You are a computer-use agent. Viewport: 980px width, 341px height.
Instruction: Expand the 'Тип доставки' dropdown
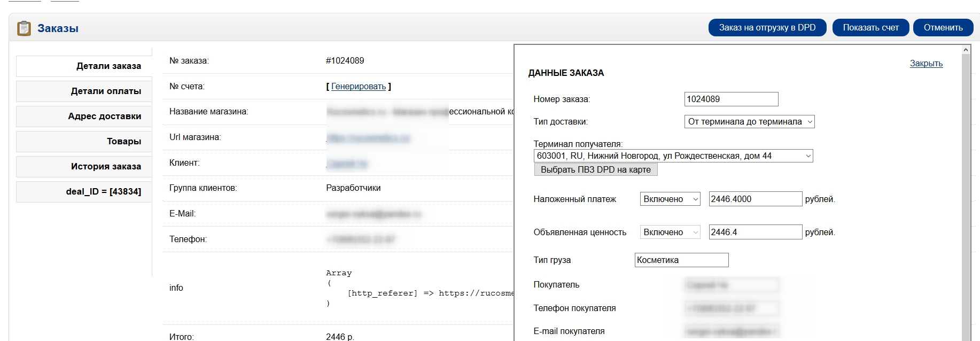click(749, 122)
